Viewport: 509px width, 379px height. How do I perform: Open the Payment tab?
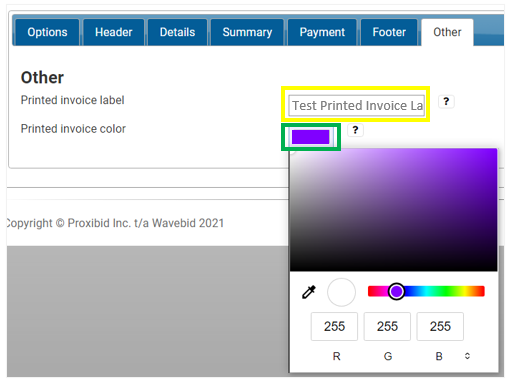[322, 32]
